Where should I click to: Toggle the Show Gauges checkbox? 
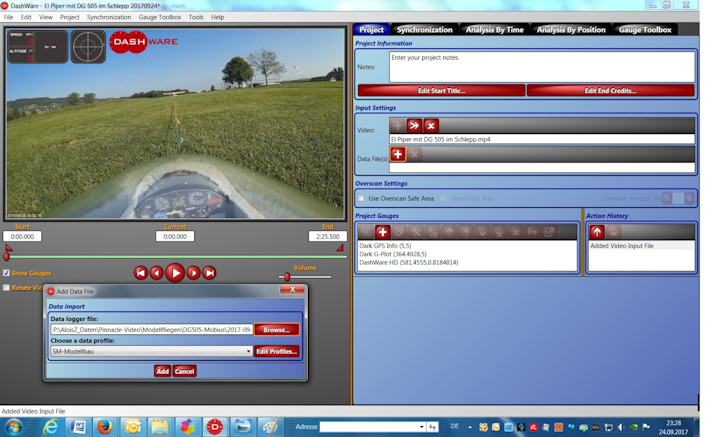6,273
